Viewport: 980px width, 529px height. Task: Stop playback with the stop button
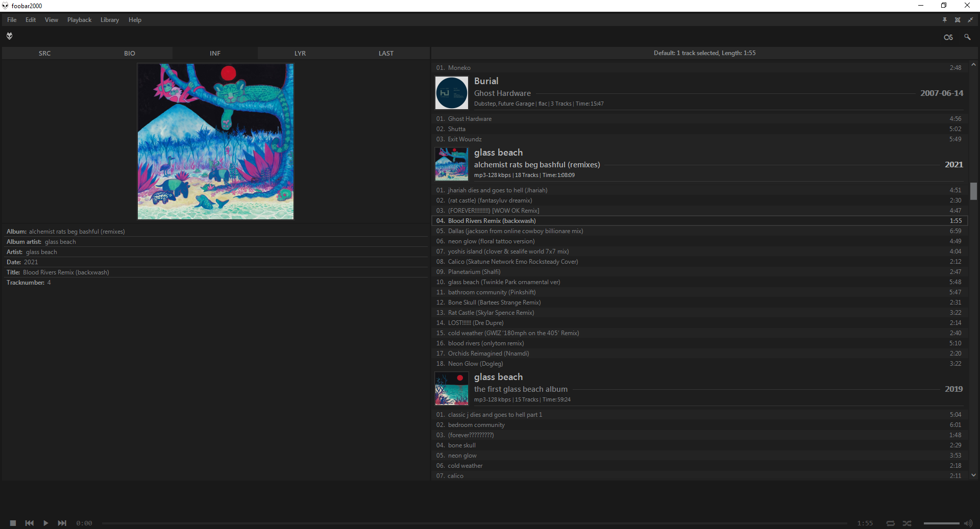pyautogui.click(x=13, y=523)
